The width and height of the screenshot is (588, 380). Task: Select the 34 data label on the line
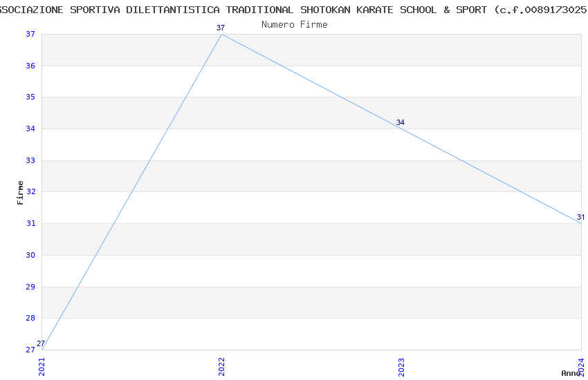(401, 123)
